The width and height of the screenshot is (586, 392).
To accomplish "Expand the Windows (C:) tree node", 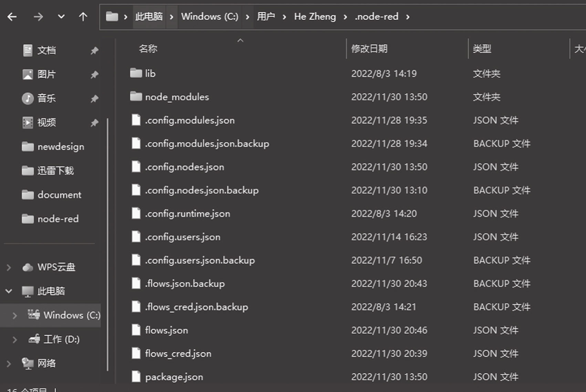I will (x=15, y=316).
